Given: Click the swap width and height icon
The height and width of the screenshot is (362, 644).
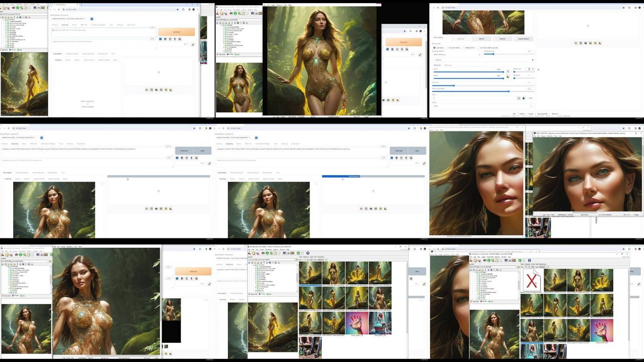Looking at the screenshot, I should pyautogui.click(x=508, y=71).
